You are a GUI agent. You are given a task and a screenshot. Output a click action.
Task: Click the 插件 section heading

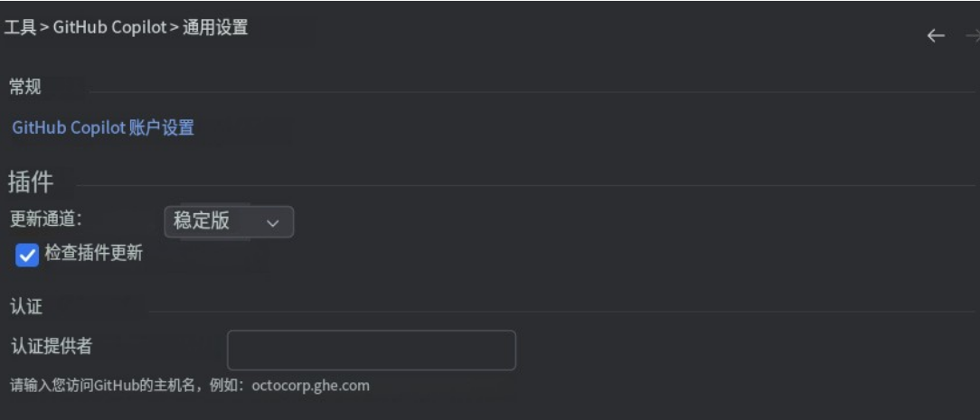click(x=31, y=182)
